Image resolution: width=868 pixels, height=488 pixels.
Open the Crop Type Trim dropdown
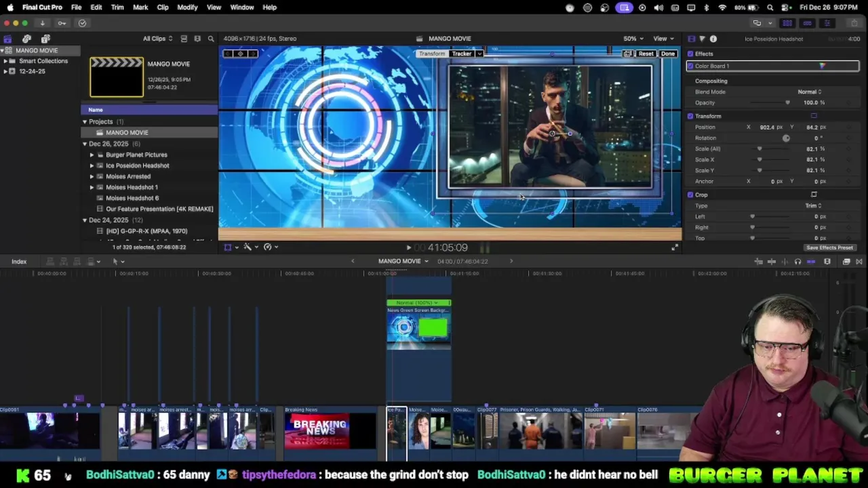pos(813,205)
